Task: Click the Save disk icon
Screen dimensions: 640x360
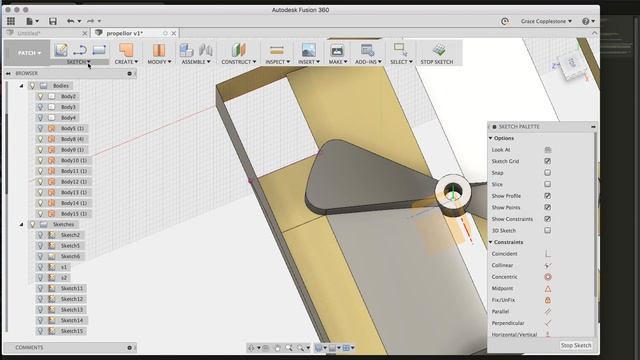Action: coord(53,21)
